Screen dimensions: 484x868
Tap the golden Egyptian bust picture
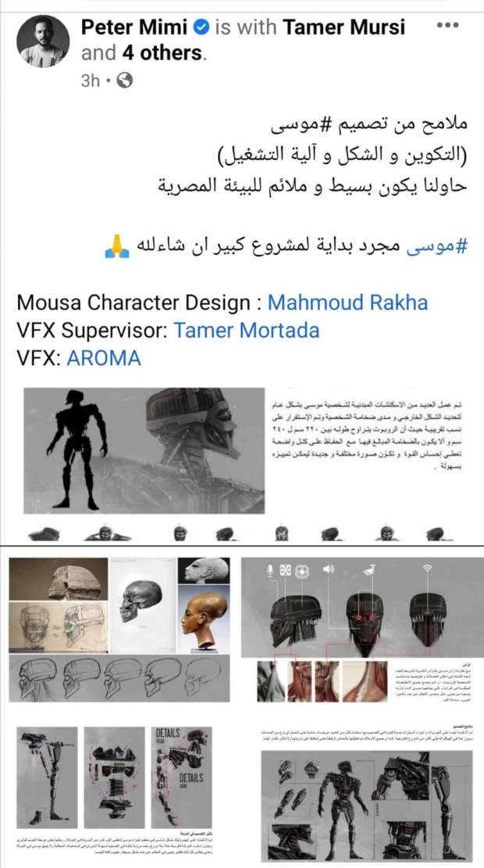[204, 617]
